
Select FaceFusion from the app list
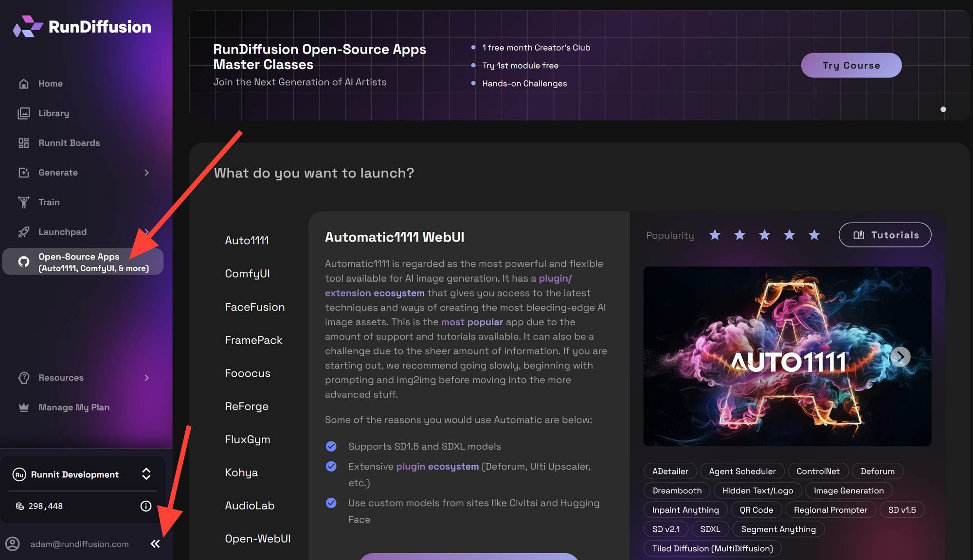(254, 307)
